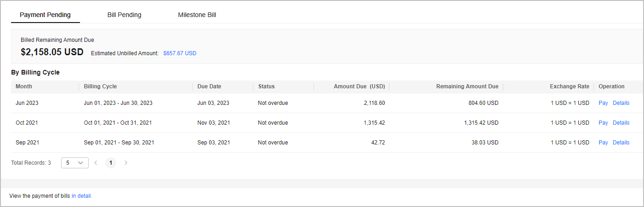The height and width of the screenshot is (207, 644).
Task: Pay the Sep 2021 bill
Action: (x=603, y=143)
